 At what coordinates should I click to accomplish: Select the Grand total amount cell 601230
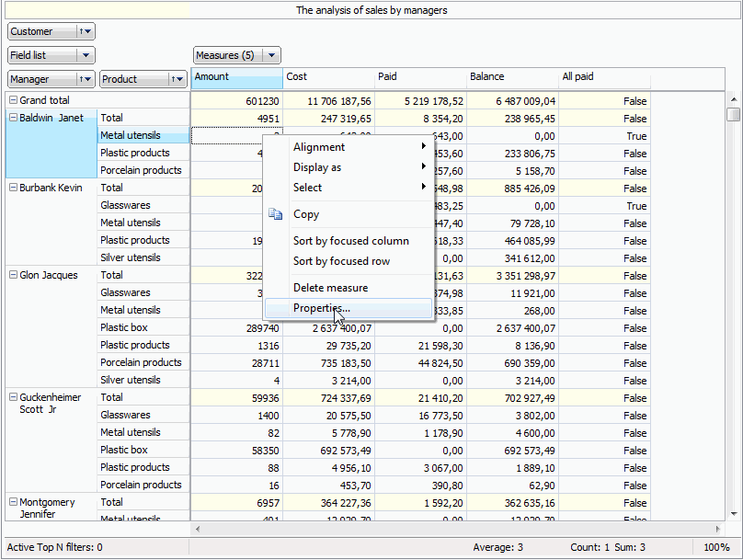(237, 101)
